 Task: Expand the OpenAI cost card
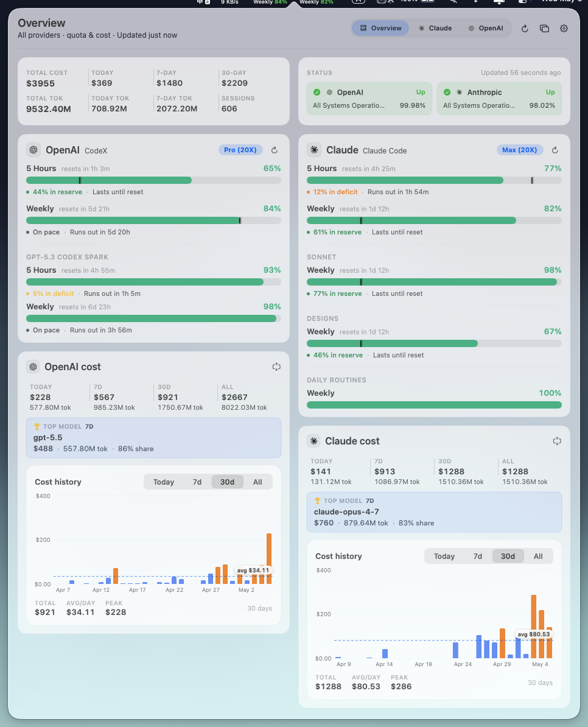276,367
